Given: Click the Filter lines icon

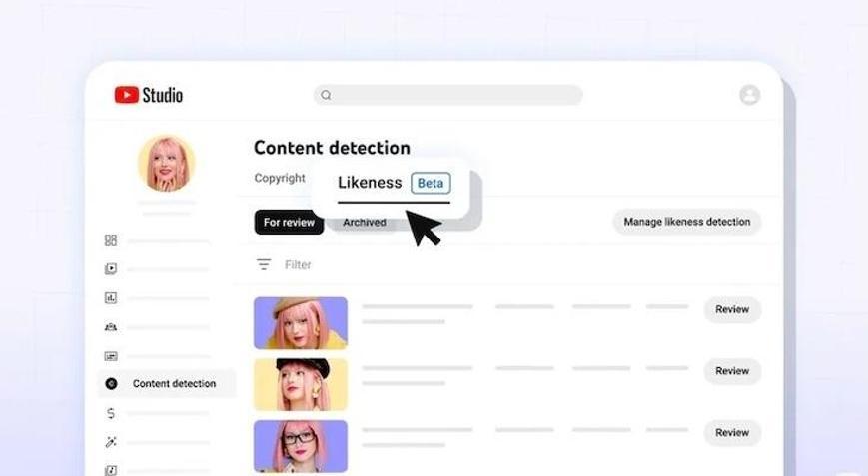Looking at the screenshot, I should (264, 264).
